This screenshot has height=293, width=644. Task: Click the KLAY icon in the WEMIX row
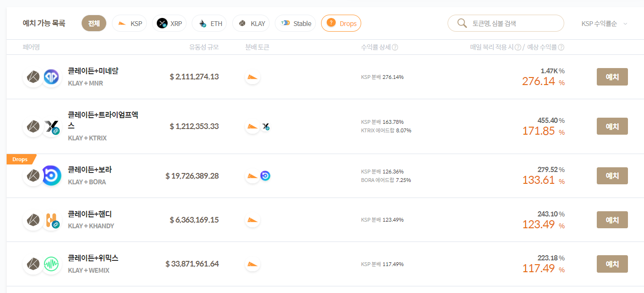33,264
